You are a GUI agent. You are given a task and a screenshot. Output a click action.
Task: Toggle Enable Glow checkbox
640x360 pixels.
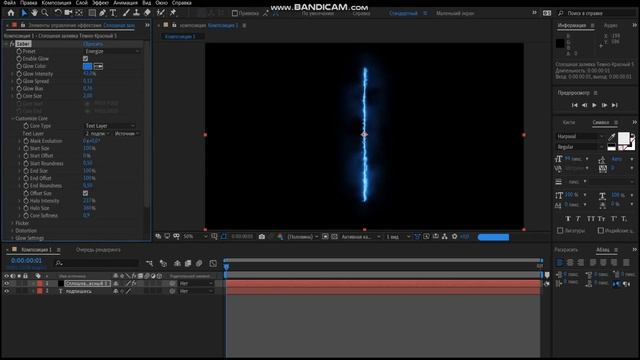(x=85, y=59)
